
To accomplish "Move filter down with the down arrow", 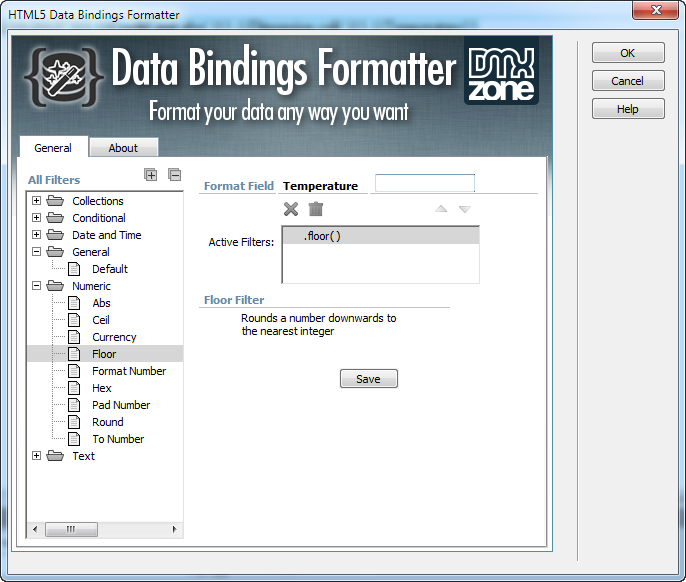I will (x=465, y=209).
